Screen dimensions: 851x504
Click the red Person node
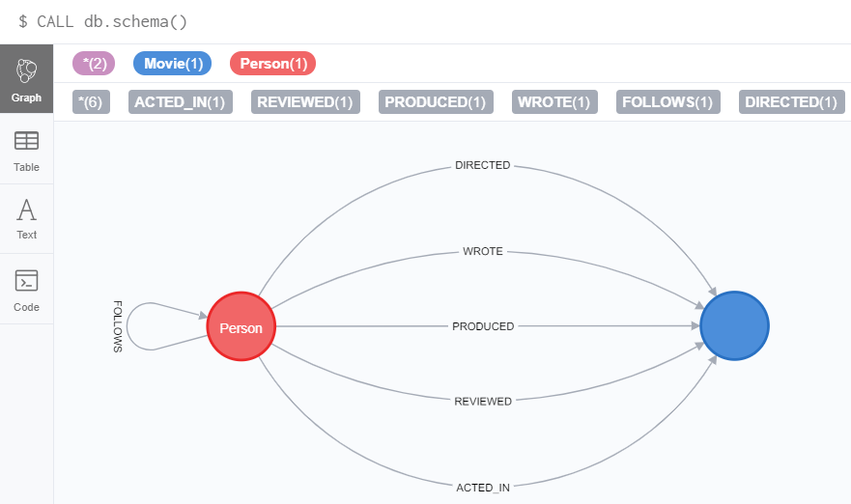(241, 326)
